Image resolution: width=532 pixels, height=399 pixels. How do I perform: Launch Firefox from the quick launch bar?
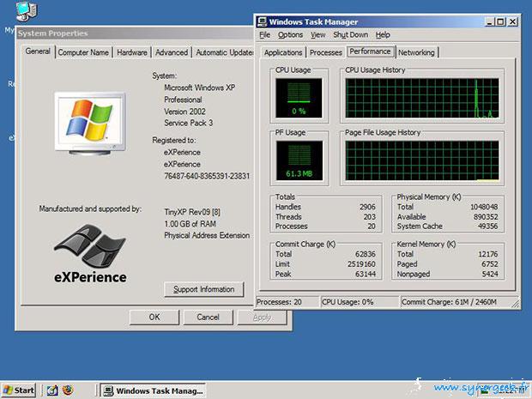tap(68, 390)
